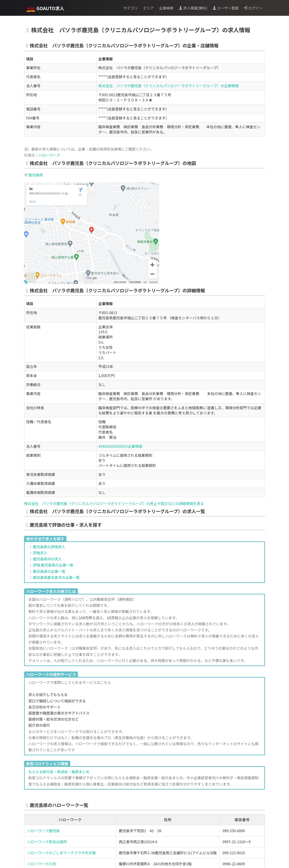289x868 pixels.
Task: Select address 鹿児島市下荒田1‐43‐28 cell
Action: [167, 831]
